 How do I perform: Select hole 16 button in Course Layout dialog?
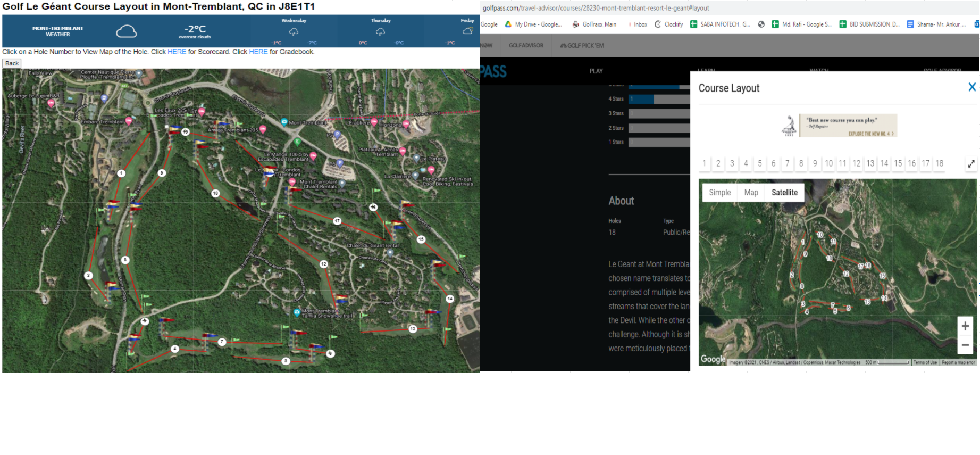coord(912,164)
